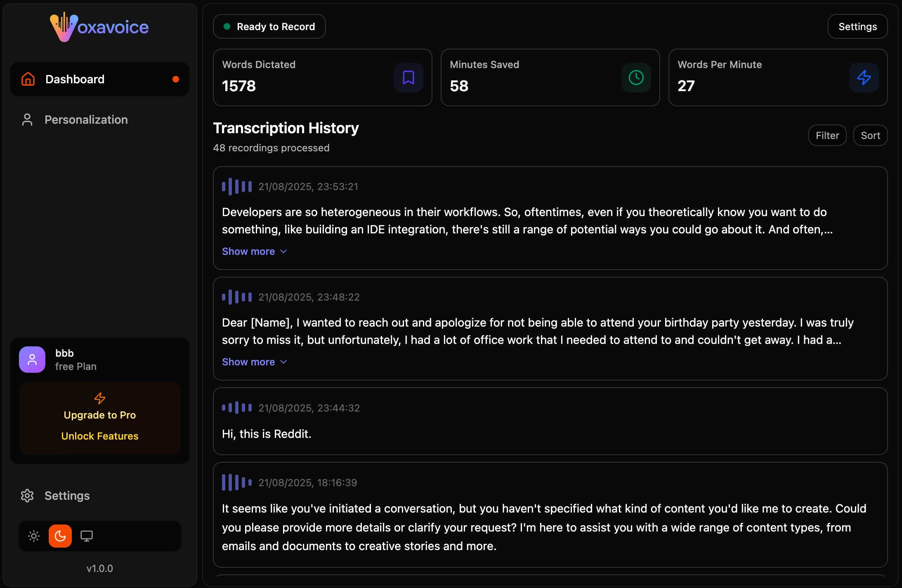Screen dimensions: 902x588
Task: Click the lightning icon on Words Per Minute card
Action: pos(864,77)
